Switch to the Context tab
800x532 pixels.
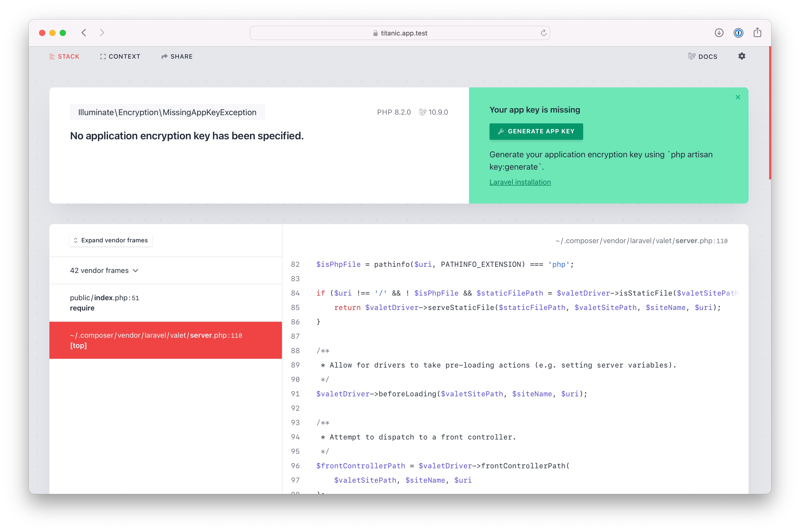click(120, 57)
